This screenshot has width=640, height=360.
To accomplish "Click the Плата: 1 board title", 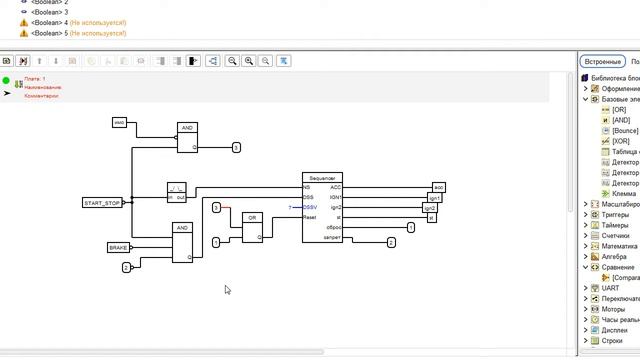I will coord(35,79).
